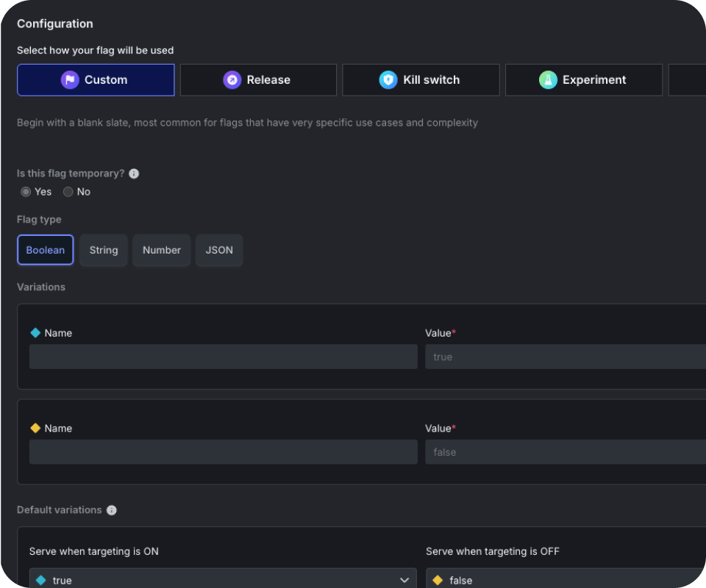The image size is (706, 588).
Task: Select Boolean flag type
Action: [45, 250]
